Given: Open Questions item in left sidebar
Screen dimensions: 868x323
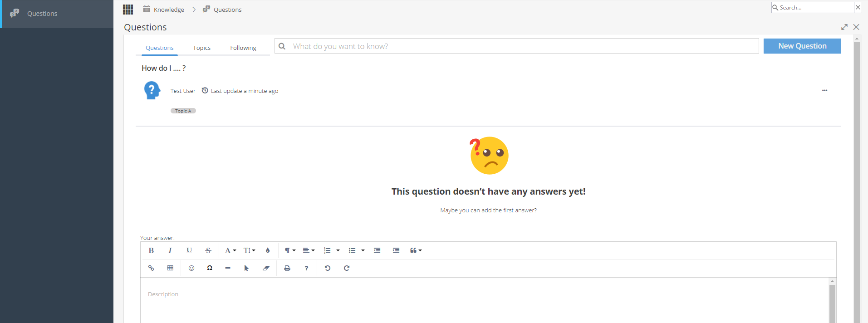Looking at the screenshot, I should click(x=57, y=14).
